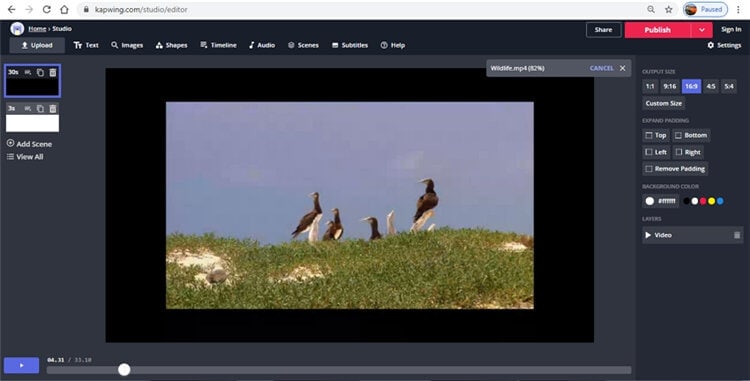The height and width of the screenshot is (381, 750).
Task: Toggle Right padding checkbox
Action: 679,152
